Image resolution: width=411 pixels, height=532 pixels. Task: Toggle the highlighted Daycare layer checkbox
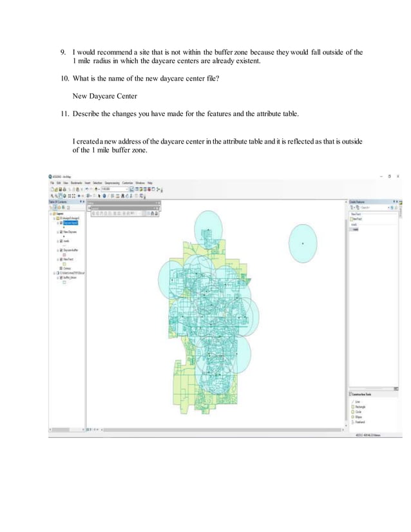(x=61, y=223)
